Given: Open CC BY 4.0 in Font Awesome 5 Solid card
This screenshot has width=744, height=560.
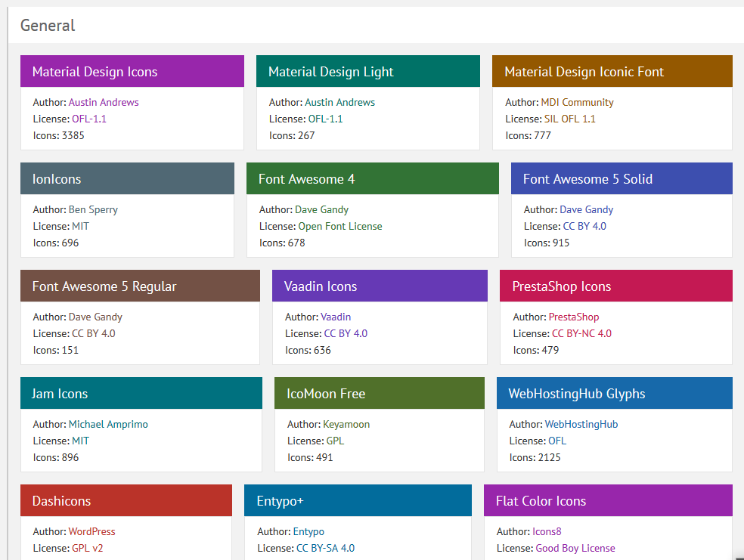Looking at the screenshot, I should point(584,226).
